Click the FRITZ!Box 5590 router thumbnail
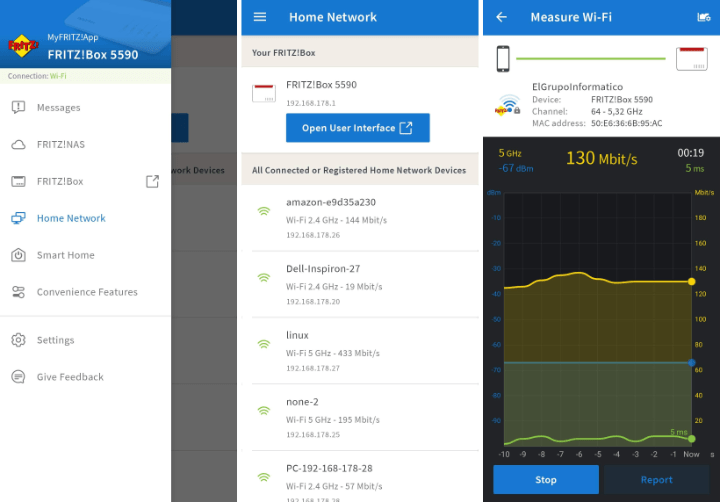Image resolution: width=720 pixels, height=502 pixels. click(264, 93)
